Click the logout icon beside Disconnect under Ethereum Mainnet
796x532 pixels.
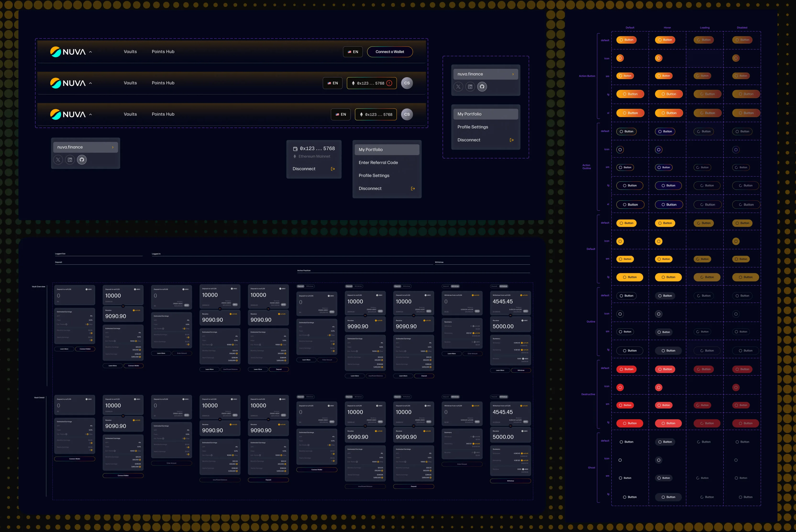coord(333,169)
